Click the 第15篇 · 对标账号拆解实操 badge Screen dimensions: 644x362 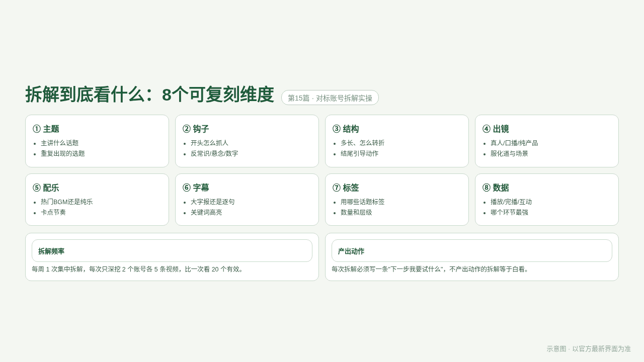coord(330,98)
